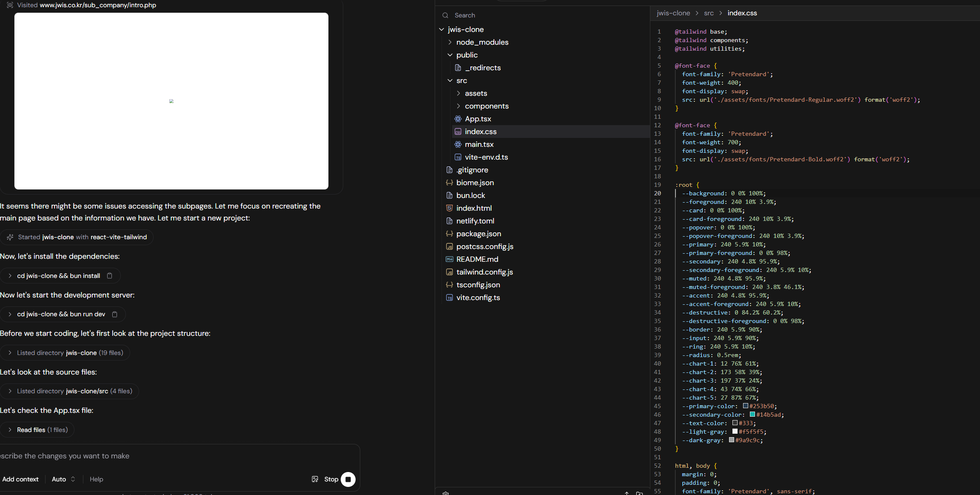Click the .gitignore file icon
The image size is (980, 495).
pyautogui.click(x=450, y=170)
